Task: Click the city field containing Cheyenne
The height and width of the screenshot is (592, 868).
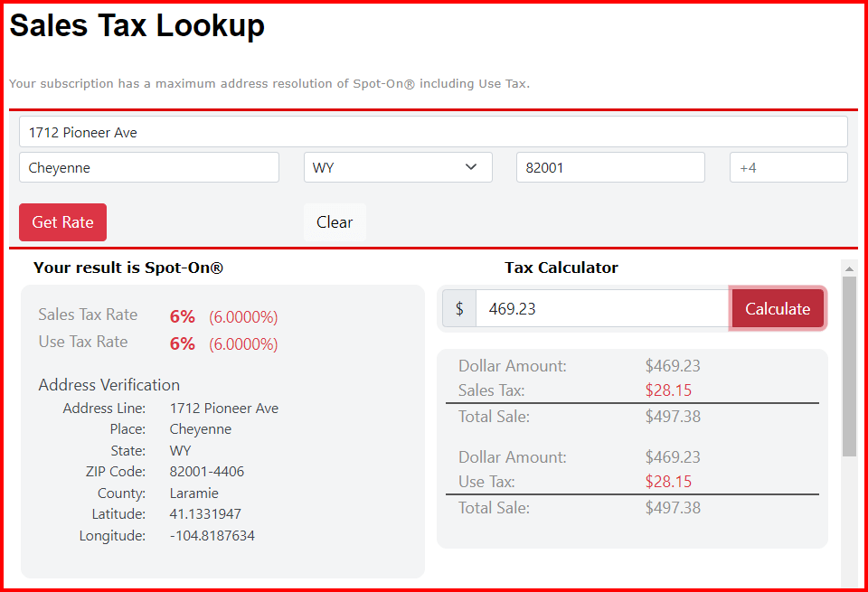Action: (x=149, y=166)
